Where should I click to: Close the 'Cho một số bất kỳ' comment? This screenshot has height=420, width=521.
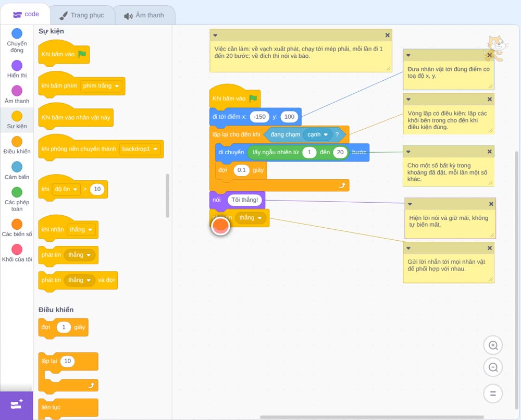[x=489, y=152]
